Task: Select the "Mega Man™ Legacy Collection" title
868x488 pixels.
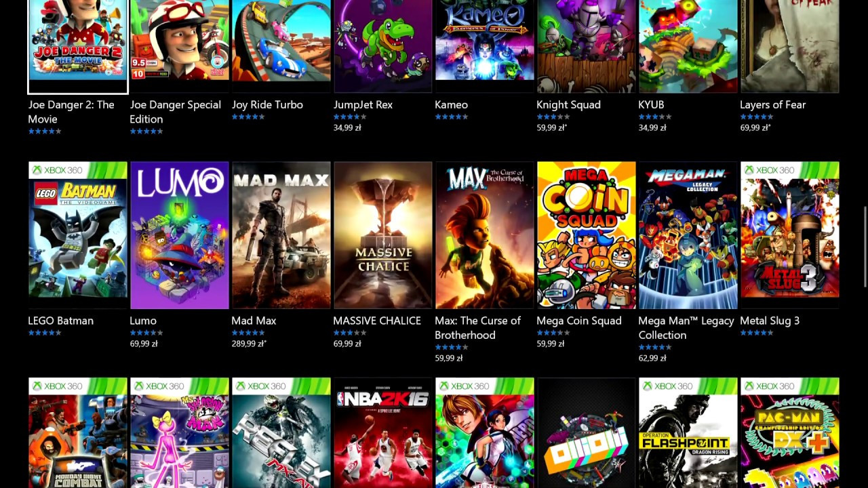Action: [686, 328]
